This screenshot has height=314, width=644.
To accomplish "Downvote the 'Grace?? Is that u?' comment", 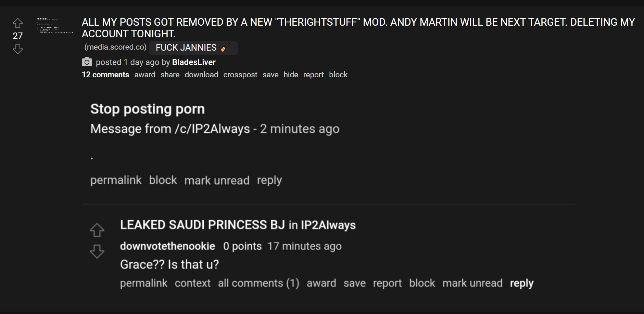I will click(97, 251).
